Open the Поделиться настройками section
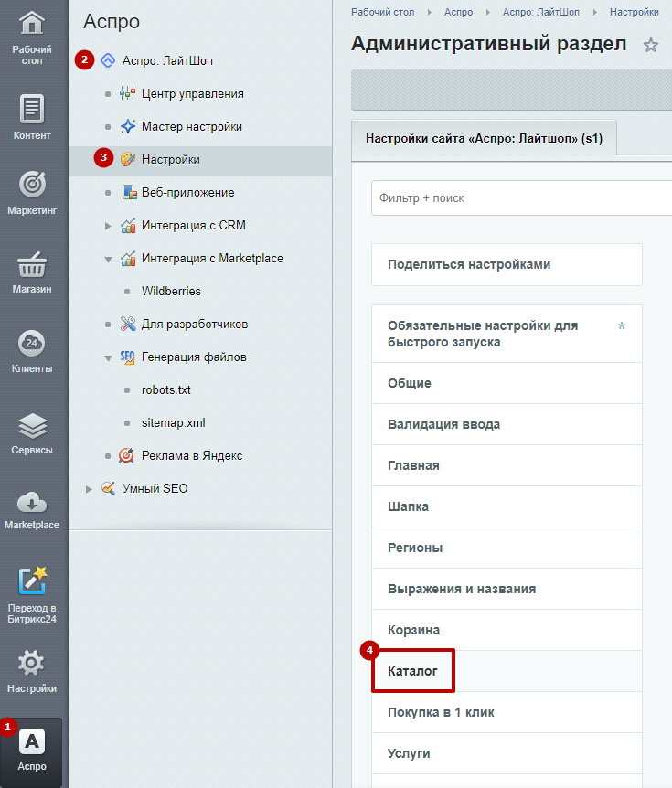This screenshot has height=788, width=672. pos(507,264)
